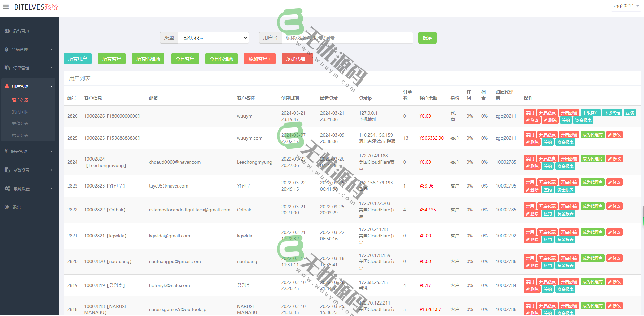Select 充值列表 from sidebar submenu
The height and width of the screenshot is (316, 644).
tap(20, 123)
